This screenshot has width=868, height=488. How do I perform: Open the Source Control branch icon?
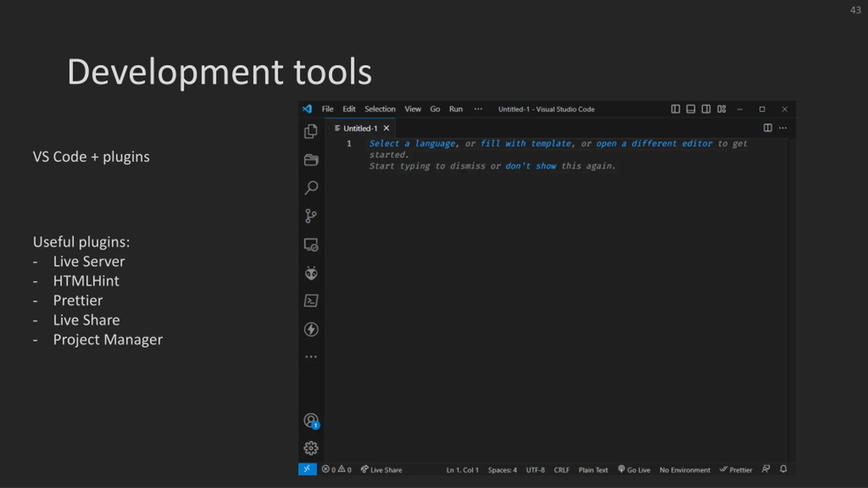[x=311, y=216]
